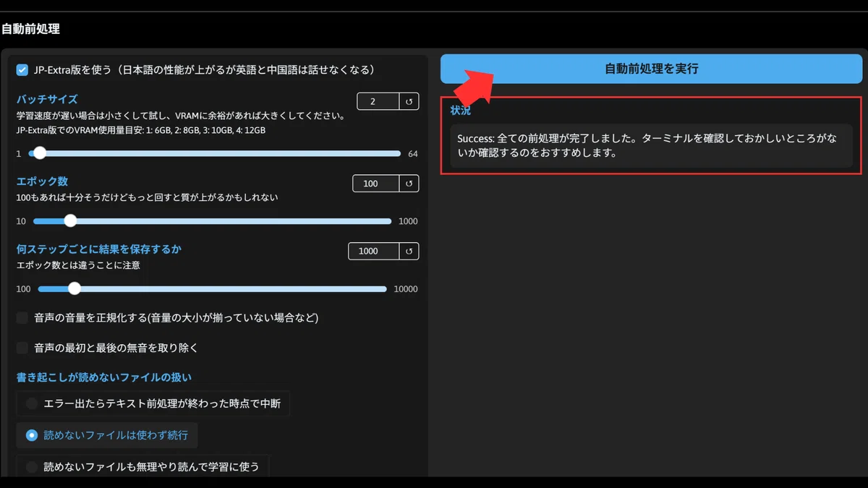Click the epoch count slider handle

pyautogui.click(x=70, y=221)
